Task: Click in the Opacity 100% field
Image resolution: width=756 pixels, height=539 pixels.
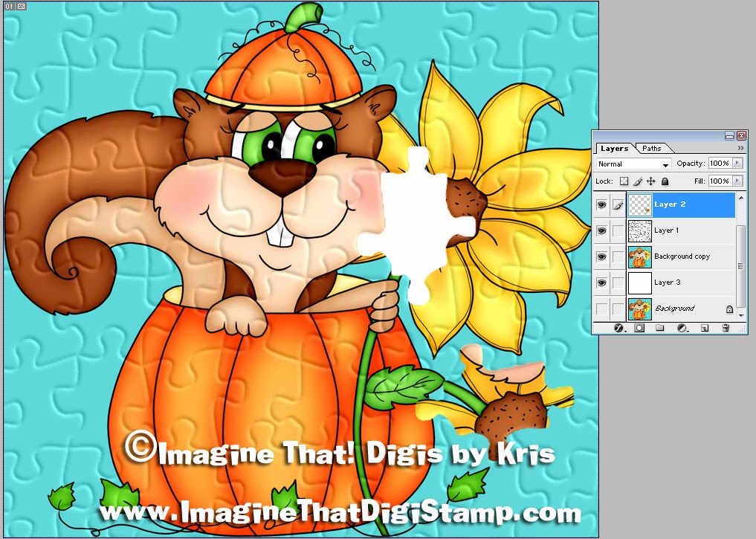Action: point(720,164)
